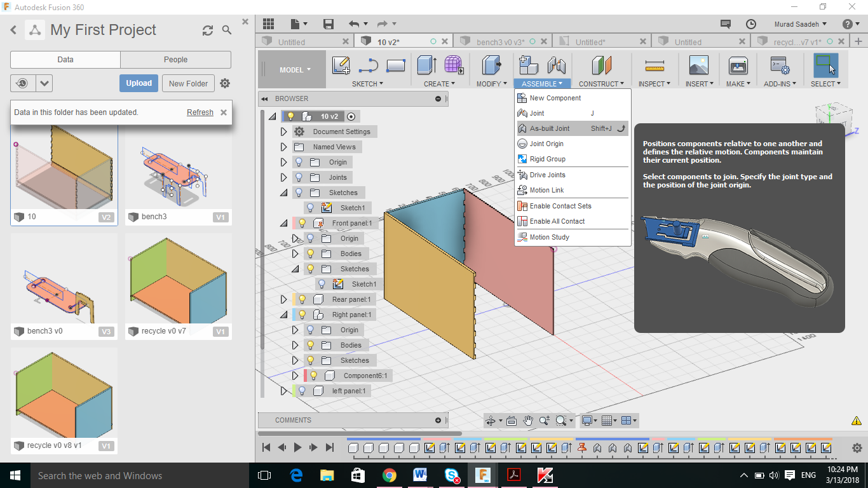Click the New Folder button
Image resolution: width=868 pixels, height=488 pixels.
point(188,83)
